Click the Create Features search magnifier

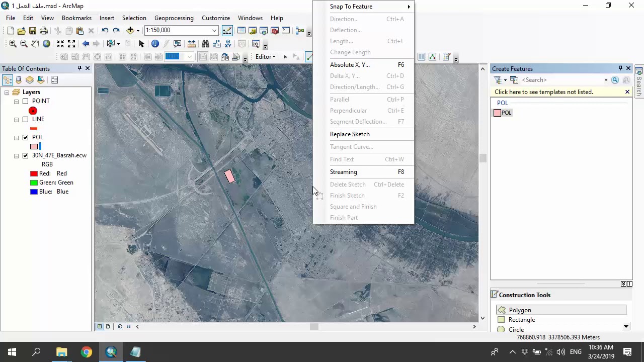615,80
